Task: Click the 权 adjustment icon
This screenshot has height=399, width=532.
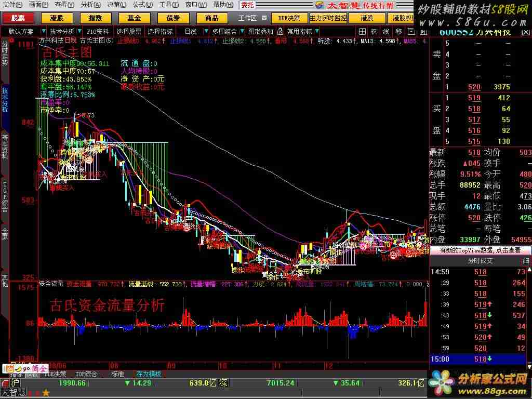Action: coord(374,32)
